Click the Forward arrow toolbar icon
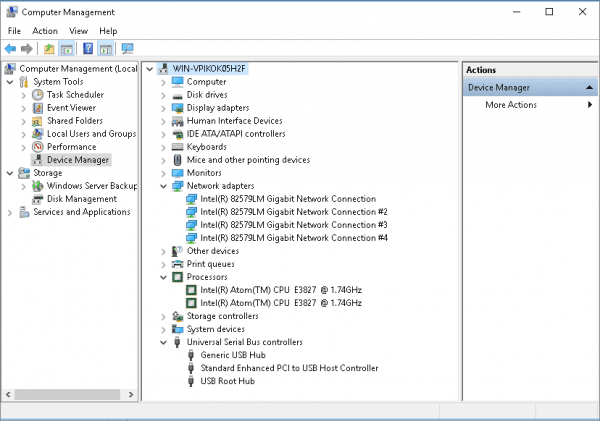600x421 pixels. tap(26, 49)
